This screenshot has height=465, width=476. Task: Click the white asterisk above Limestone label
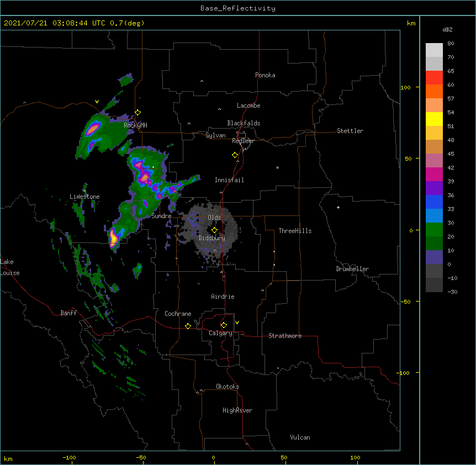point(84,191)
